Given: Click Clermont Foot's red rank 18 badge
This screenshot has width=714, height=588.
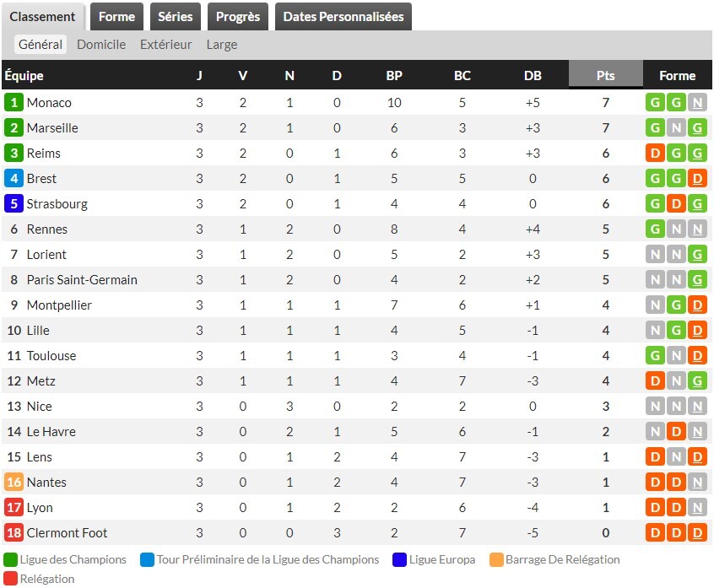Looking at the screenshot, I should coord(14,533).
